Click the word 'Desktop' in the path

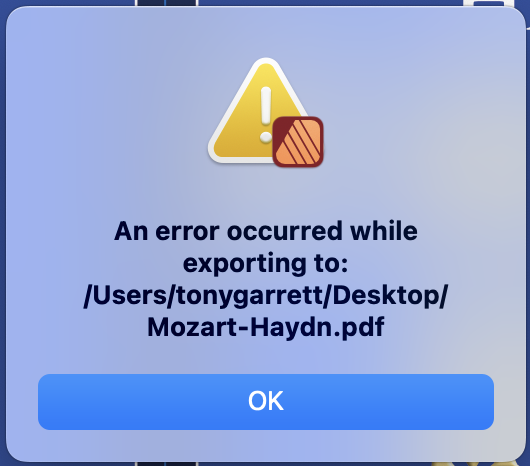pos(386,296)
